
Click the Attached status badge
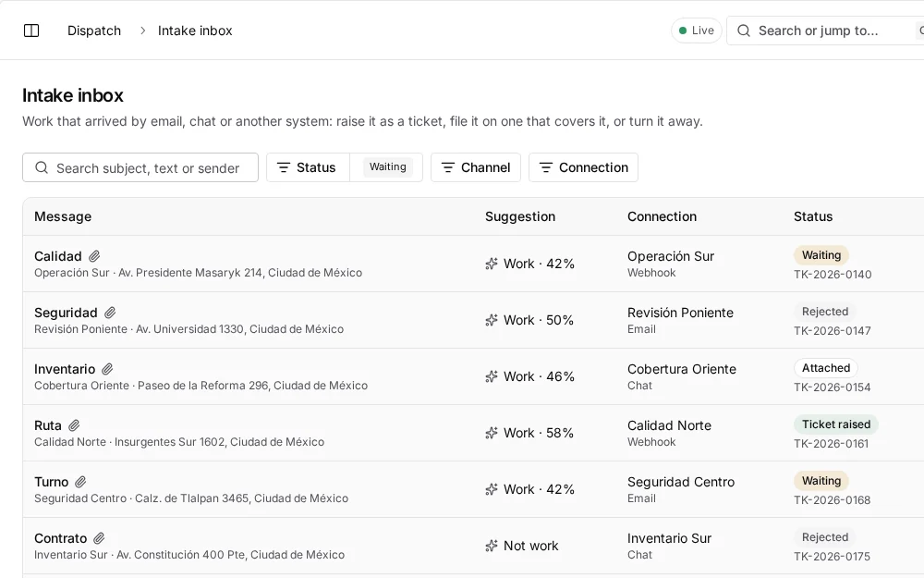(825, 368)
